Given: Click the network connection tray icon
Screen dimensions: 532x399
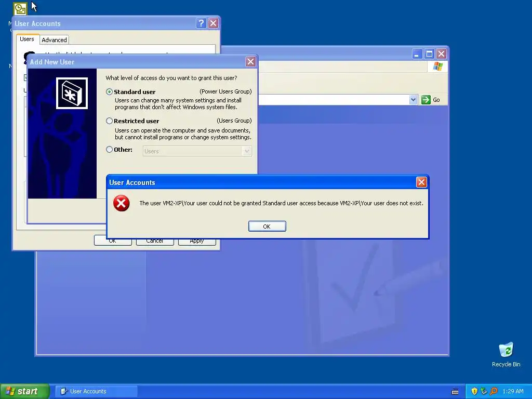Looking at the screenshot, I should click(484, 391).
